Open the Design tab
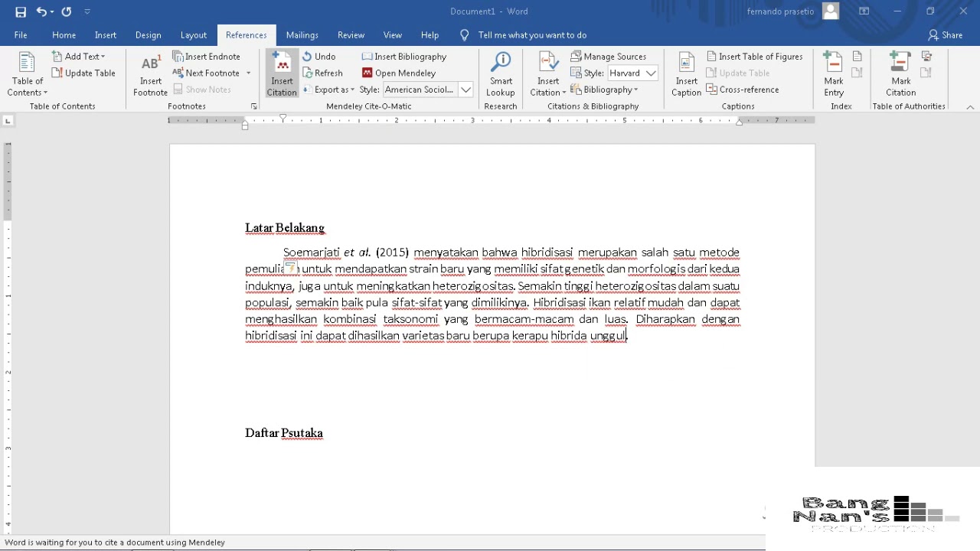The height and width of the screenshot is (551, 980). [x=148, y=35]
